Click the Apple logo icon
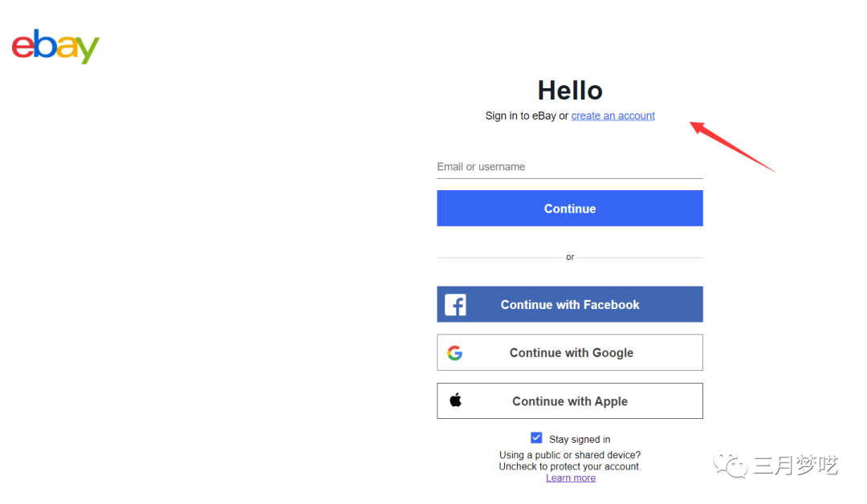This screenshot has width=867, height=504. [455, 400]
